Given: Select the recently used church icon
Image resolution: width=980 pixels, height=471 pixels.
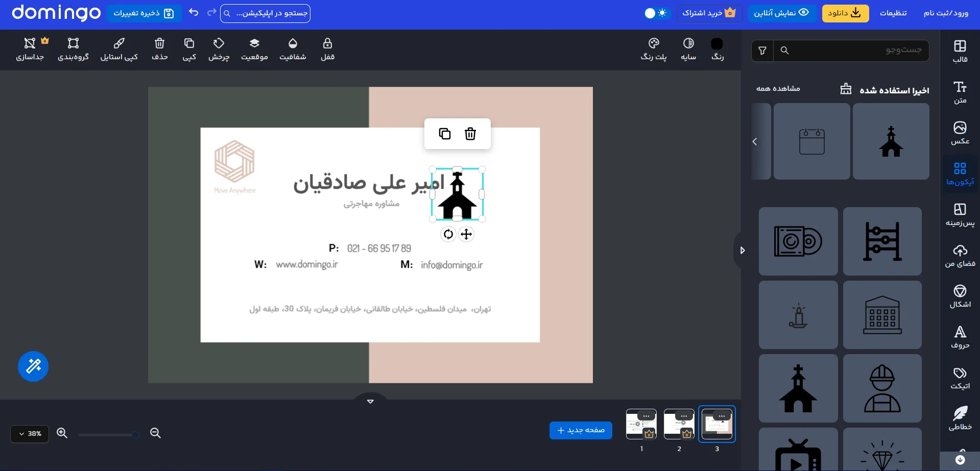Looking at the screenshot, I should tap(891, 141).
